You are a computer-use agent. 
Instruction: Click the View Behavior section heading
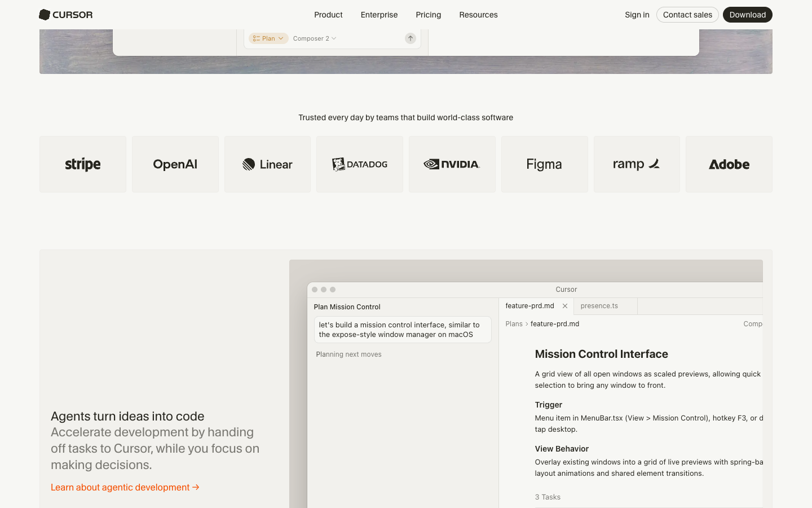562,449
